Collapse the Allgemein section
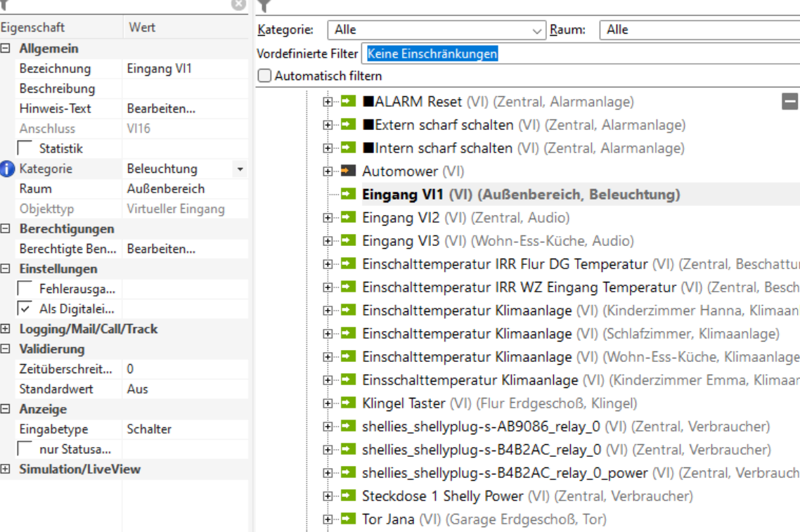Image resolution: width=800 pixels, height=532 pixels. tap(5, 48)
